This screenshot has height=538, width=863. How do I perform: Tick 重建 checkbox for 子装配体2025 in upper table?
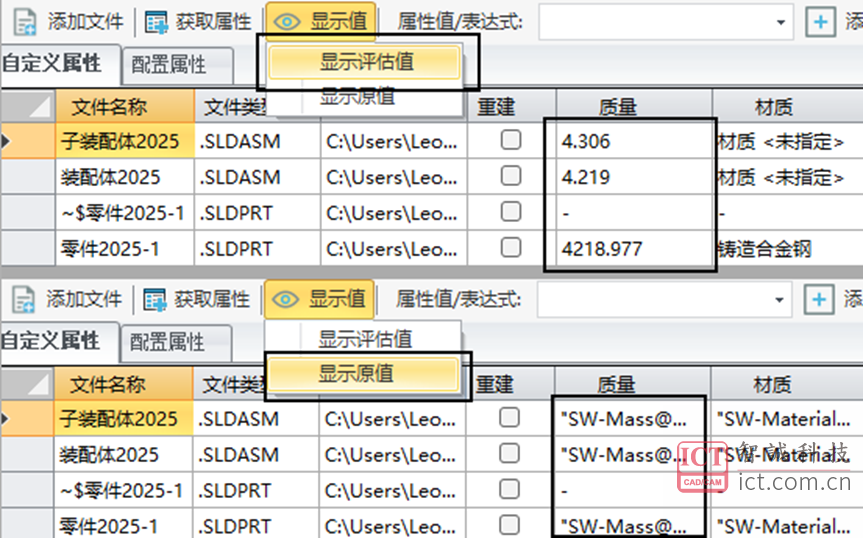tap(511, 141)
